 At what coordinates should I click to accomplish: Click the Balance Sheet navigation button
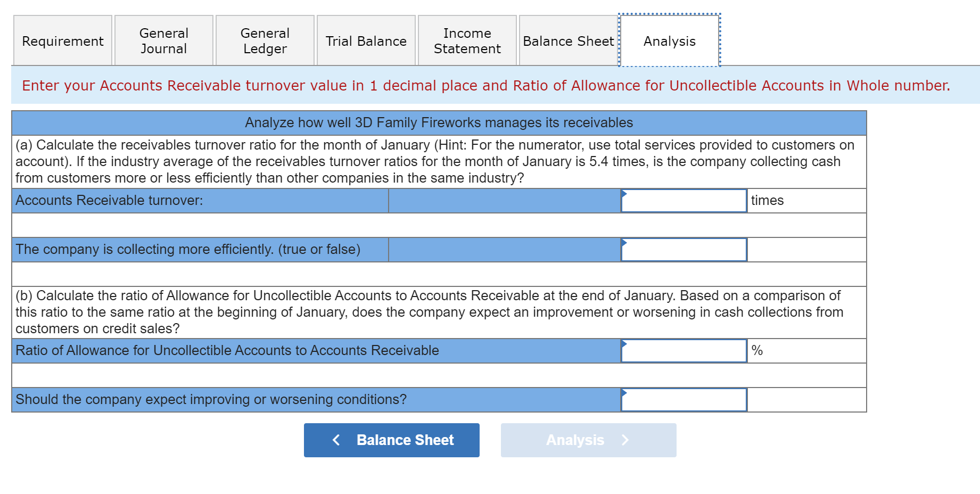click(x=391, y=440)
